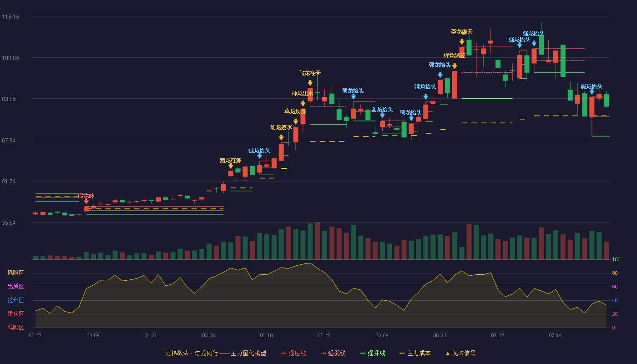
Task: Click the 出货区 zone label
Action: click(15, 287)
